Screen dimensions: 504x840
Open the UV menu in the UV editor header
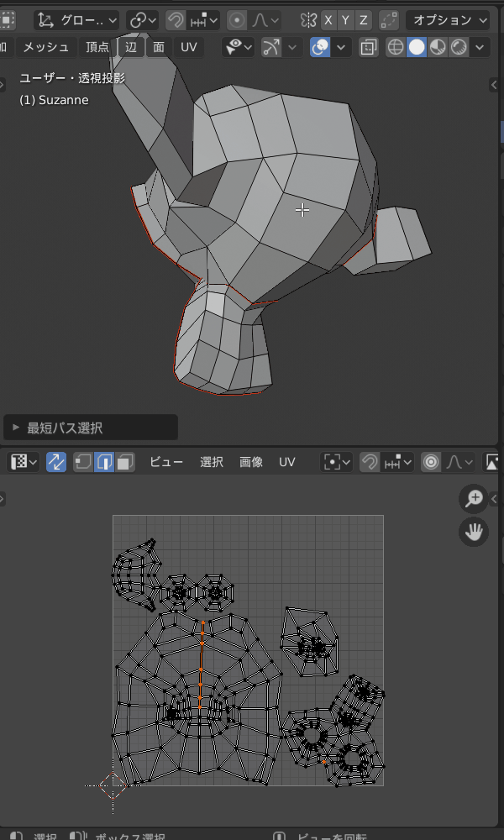tap(287, 462)
